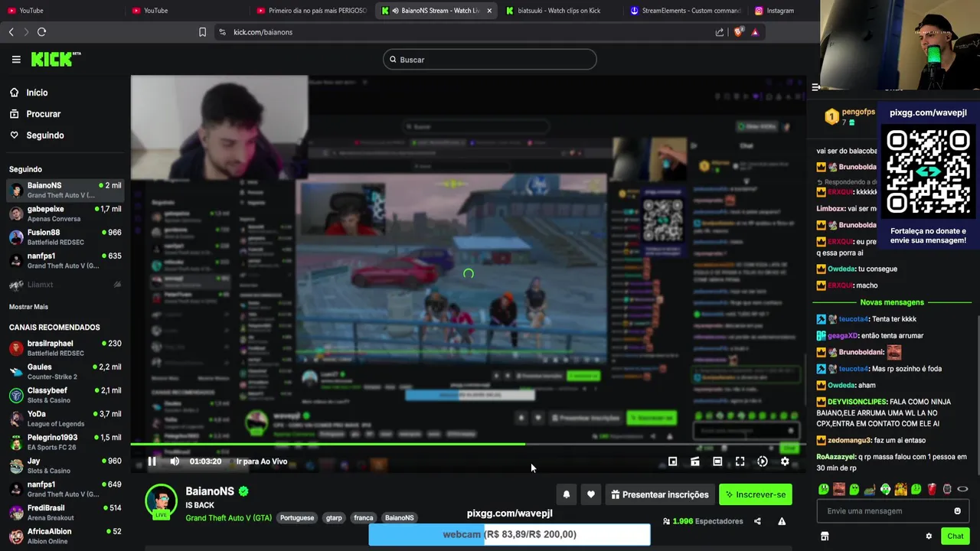Image resolution: width=980 pixels, height=551 pixels.
Task: Click the pengofps leaderboard entry in chat
Action: point(850,117)
